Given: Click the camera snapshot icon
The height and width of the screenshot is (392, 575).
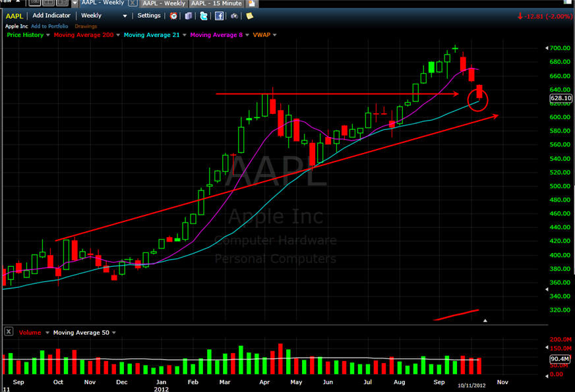Looking at the screenshot, I should point(234,16).
